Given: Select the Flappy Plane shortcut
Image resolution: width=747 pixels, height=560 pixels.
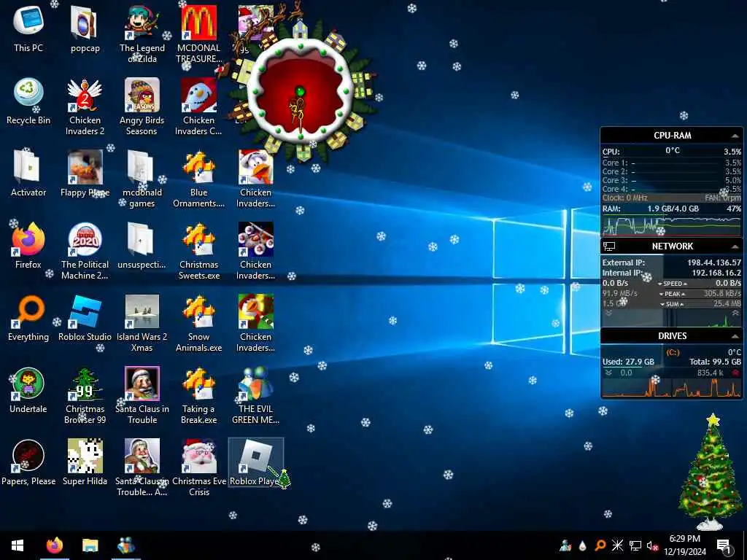Looking at the screenshot, I should pyautogui.click(x=85, y=174).
